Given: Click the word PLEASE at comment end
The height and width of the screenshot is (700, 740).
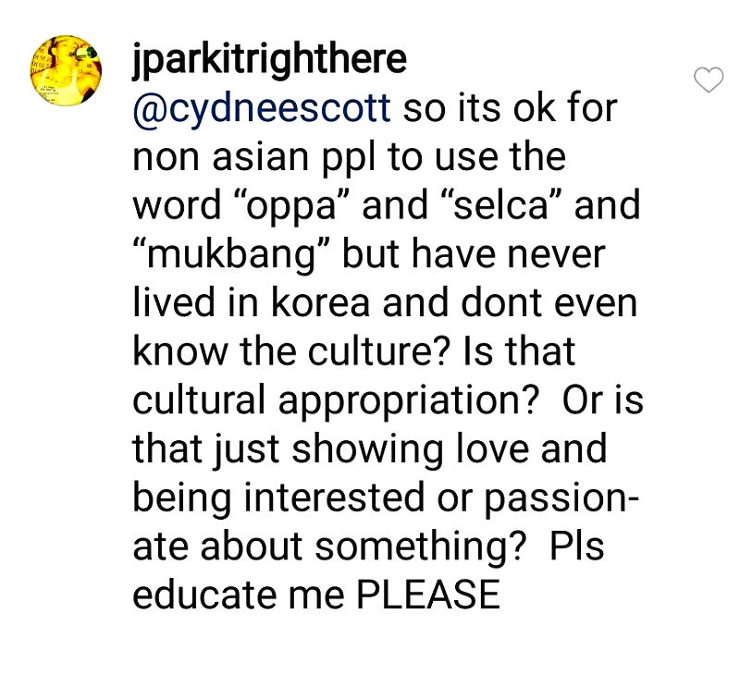Looking at the screenshot, I should pyautogui.click(x=427, y=595).
